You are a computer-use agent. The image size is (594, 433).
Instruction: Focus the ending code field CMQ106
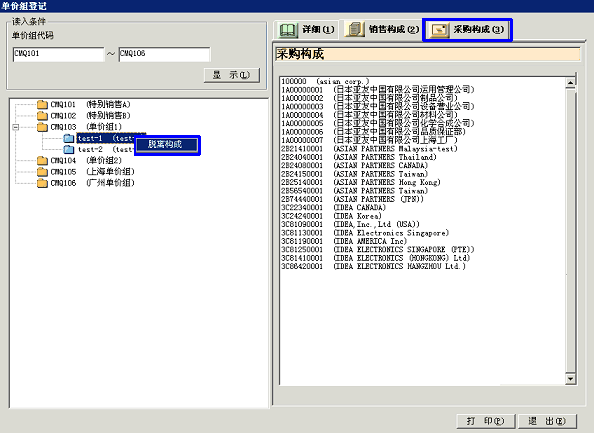[164, 54]
